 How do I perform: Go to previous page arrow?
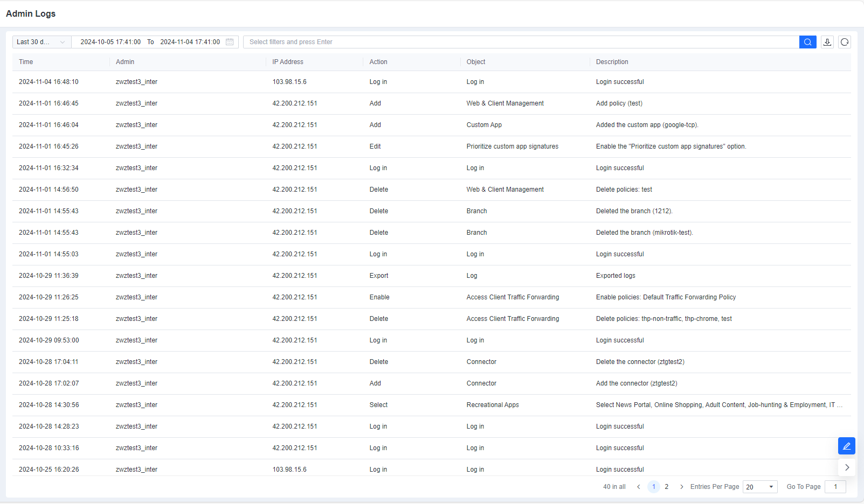[639, 487]
